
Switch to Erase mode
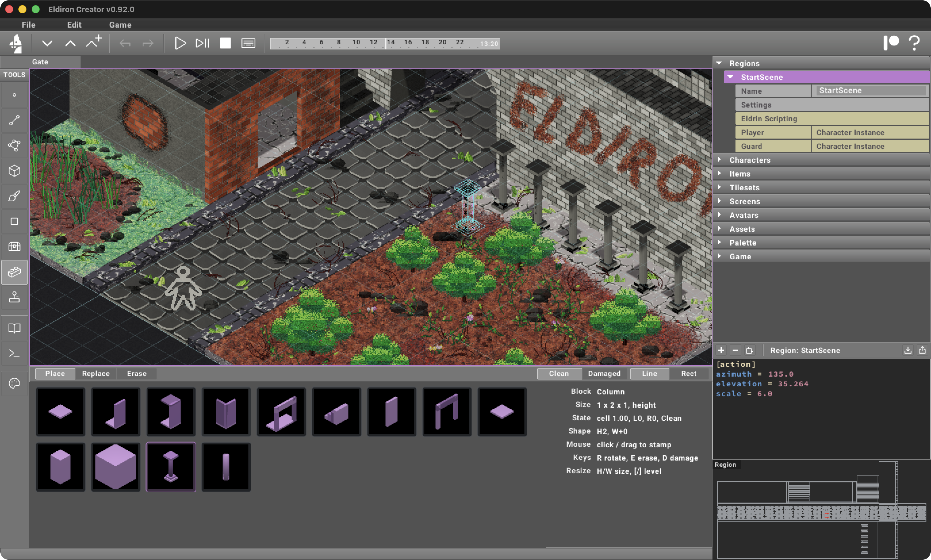coord(137,374)
